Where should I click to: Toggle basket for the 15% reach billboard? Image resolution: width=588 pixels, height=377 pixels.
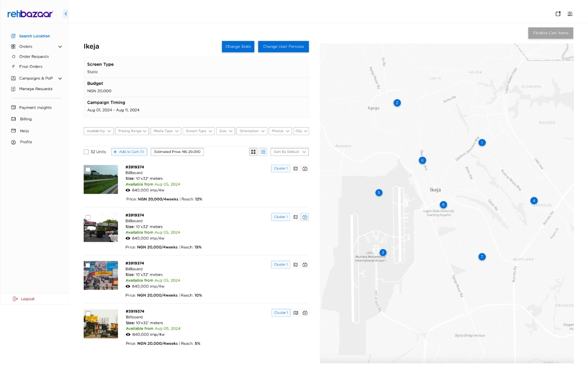point(305,217)
